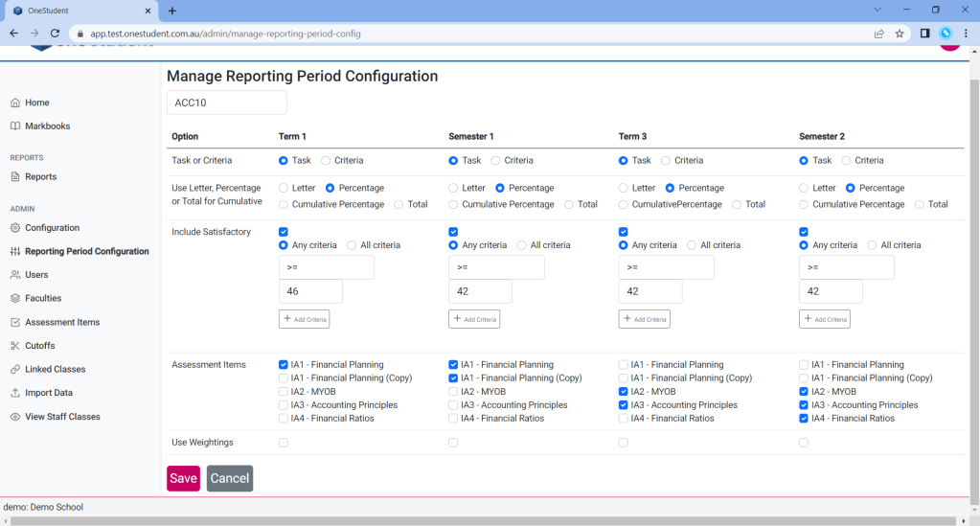
Task: Click Add Criteria under Term 3
Action: (x=645, y=319)
